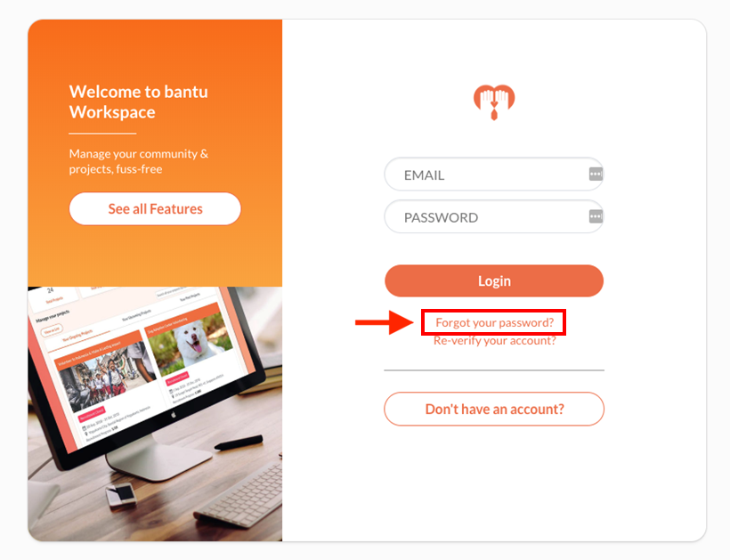Open the Forgot your password link
The image size is (730, 560).
coord(494,322)
